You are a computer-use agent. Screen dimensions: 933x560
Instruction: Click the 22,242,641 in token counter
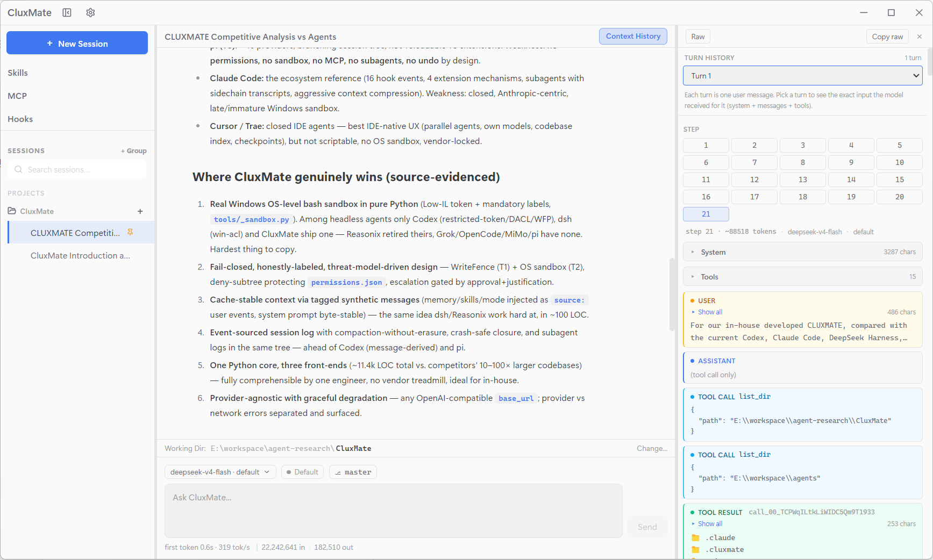[x=283, y=547]
